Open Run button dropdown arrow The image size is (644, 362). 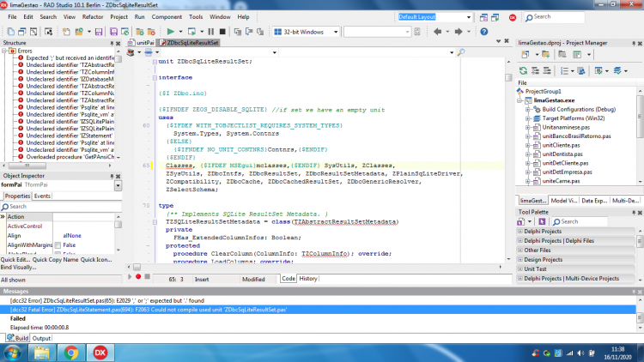[x=180, y=32]
